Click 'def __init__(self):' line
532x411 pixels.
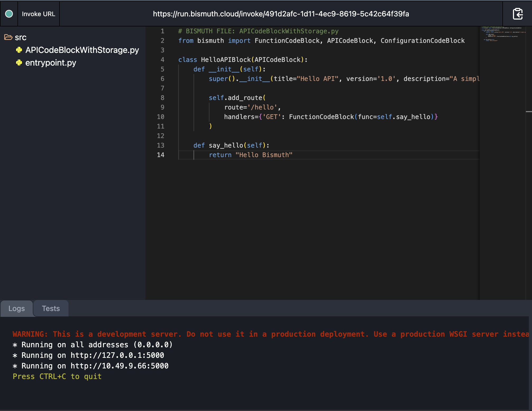(230, 69)
